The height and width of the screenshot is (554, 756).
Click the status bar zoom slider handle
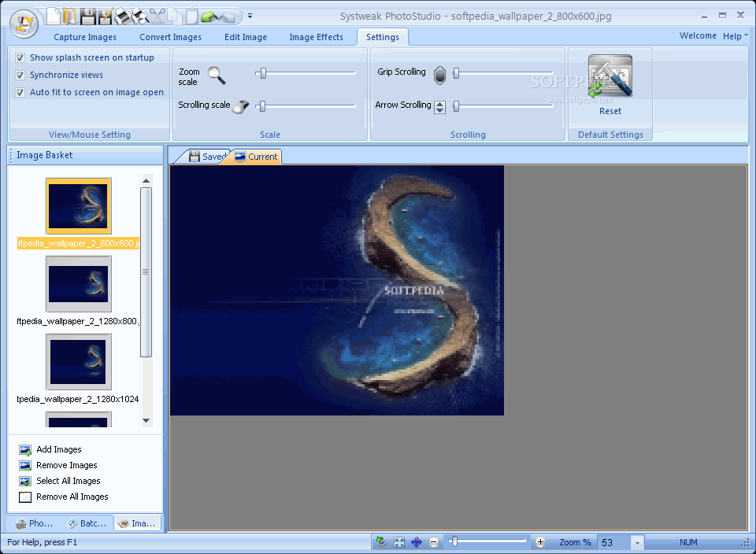pyautogui.click(x=454, y=541)
